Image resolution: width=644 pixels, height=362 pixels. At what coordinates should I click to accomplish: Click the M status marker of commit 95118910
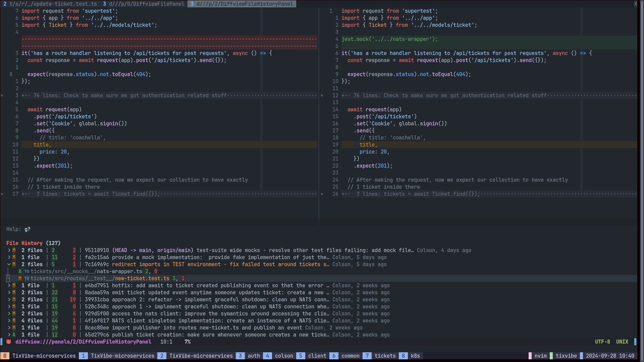[14, 250]
